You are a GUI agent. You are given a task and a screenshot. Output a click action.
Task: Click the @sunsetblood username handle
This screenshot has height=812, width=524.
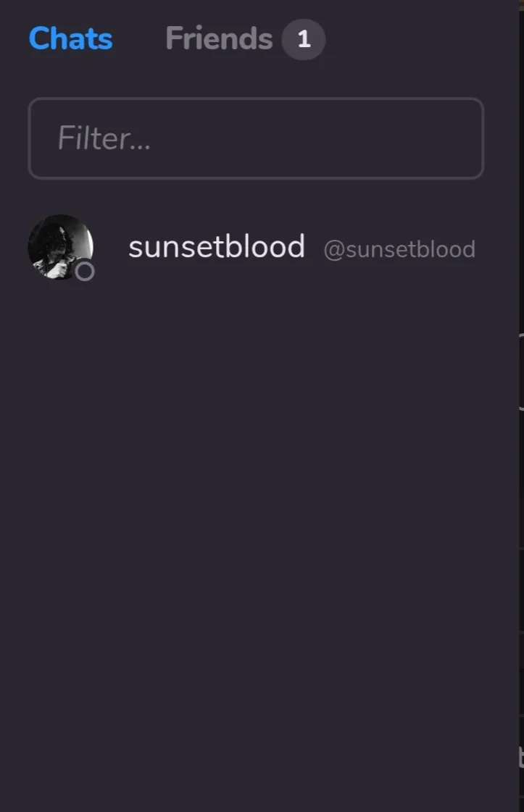point(399,249)
